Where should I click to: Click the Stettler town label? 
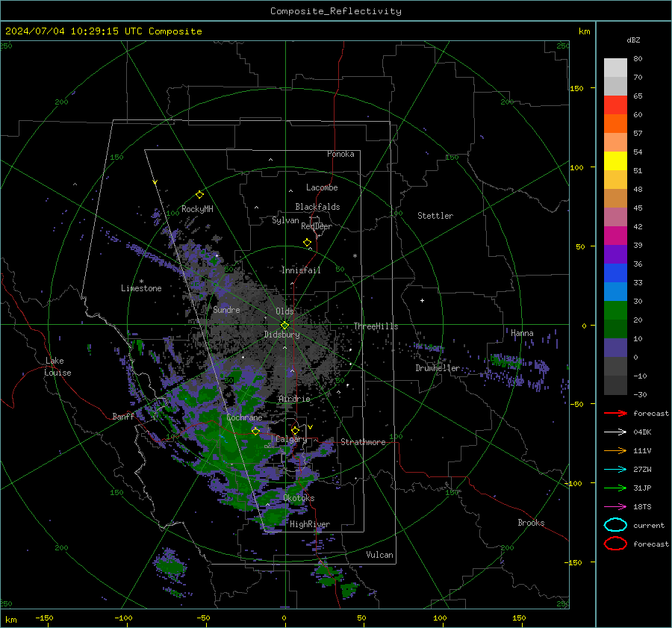(435, 216)
